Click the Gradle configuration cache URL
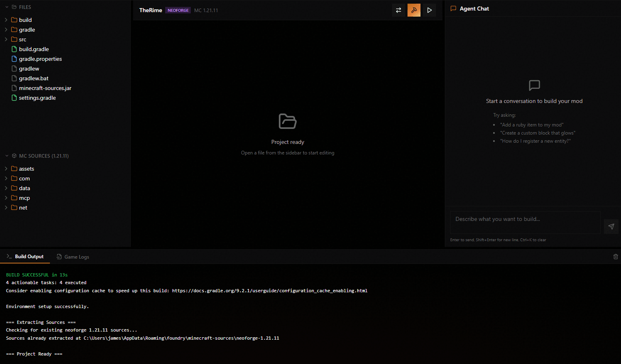This screenshot has width=621, height=364. [270, 291]
